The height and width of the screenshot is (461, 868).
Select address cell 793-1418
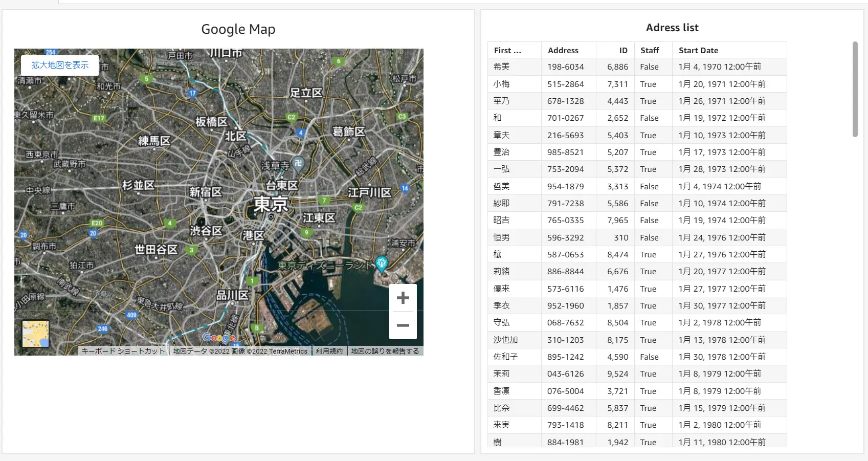click(x=569, y=425)
